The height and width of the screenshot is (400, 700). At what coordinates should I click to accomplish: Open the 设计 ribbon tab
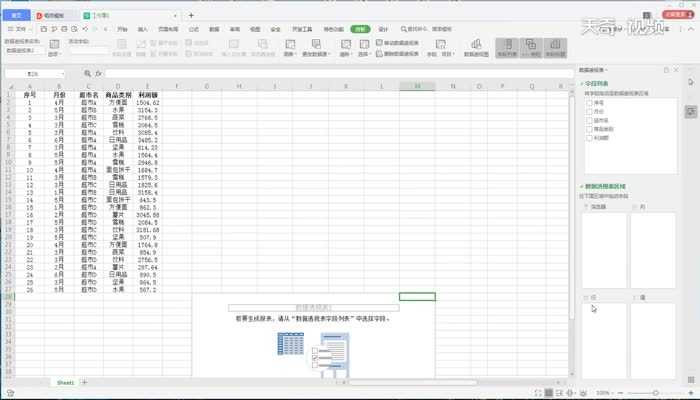(x=383, y=30)
